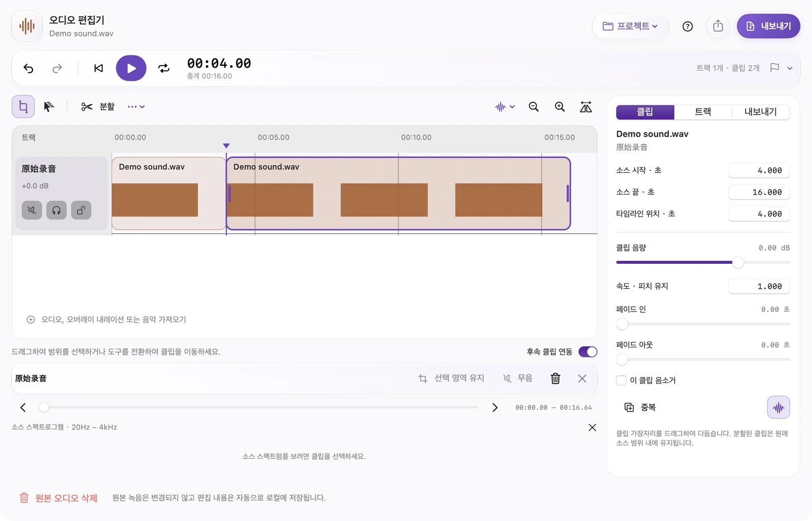This screenshot has height=521, width=812.
Task: Click the audio editor logo icon
Action: (x=27, y=26)
